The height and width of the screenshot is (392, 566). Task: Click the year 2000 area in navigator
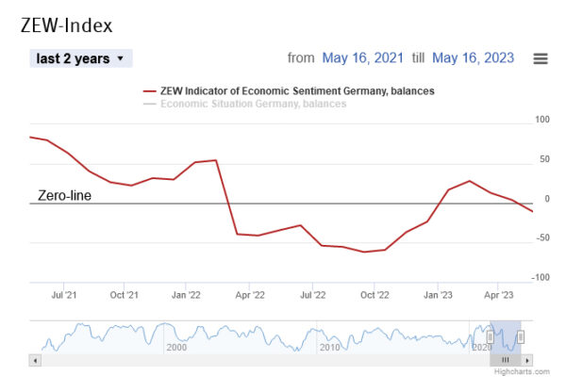click(x=175, y=347)
